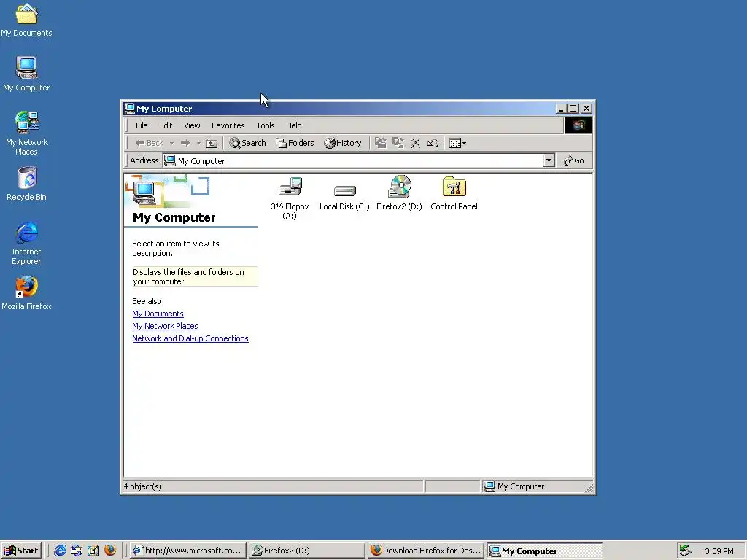Open the File menu
Image resolution: width=747 pixels, height=560 pixels.
(142, 125)
